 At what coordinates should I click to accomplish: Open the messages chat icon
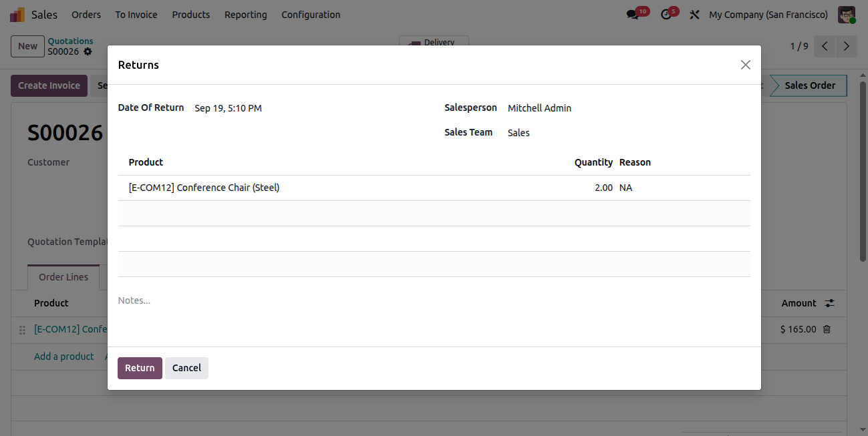[x=632, y=15]
